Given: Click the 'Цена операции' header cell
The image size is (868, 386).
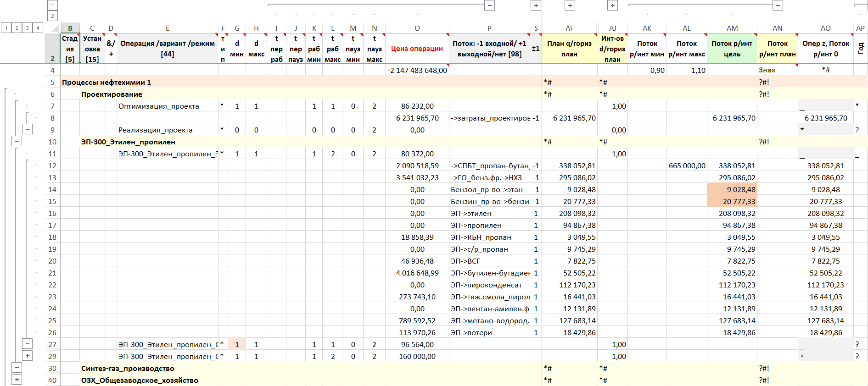Looking at the screenshot, I should pos(417,49).
